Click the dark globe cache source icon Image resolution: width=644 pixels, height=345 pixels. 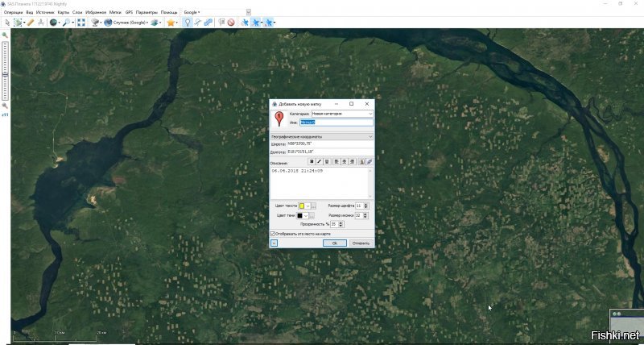click(x=53, y=23)
